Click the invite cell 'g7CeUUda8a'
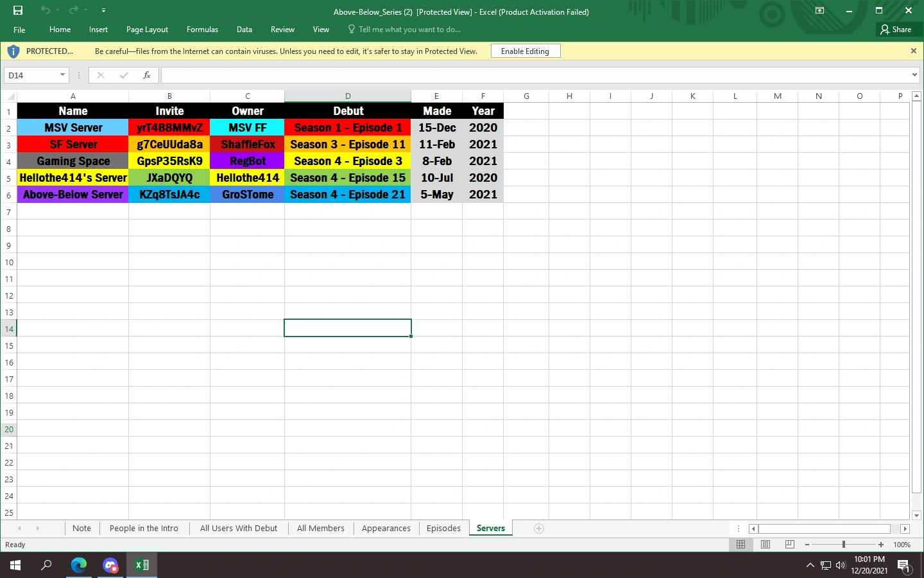The height and width of the screenshot is (578, 924). 169,144
